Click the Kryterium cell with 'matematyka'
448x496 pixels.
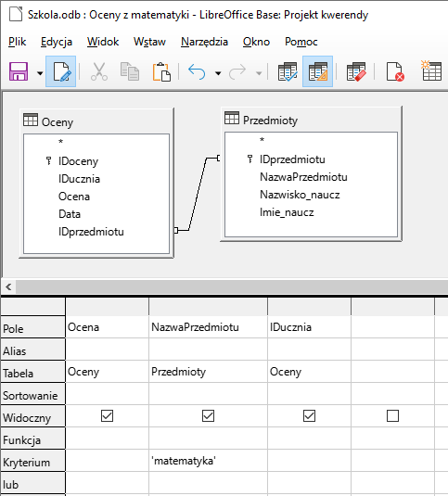coord(208,461)
